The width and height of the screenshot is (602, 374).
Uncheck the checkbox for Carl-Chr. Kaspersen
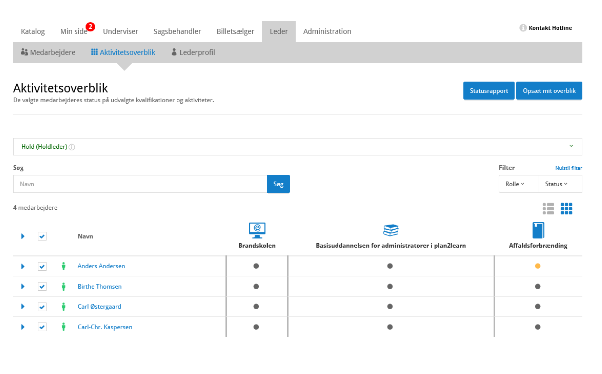42,327
